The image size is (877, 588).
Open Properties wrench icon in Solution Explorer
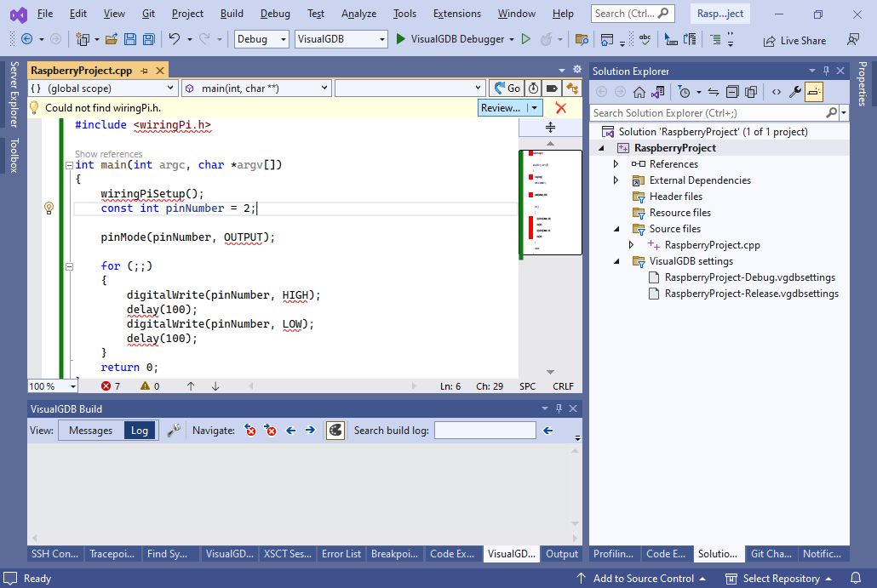tap(794, 92)
